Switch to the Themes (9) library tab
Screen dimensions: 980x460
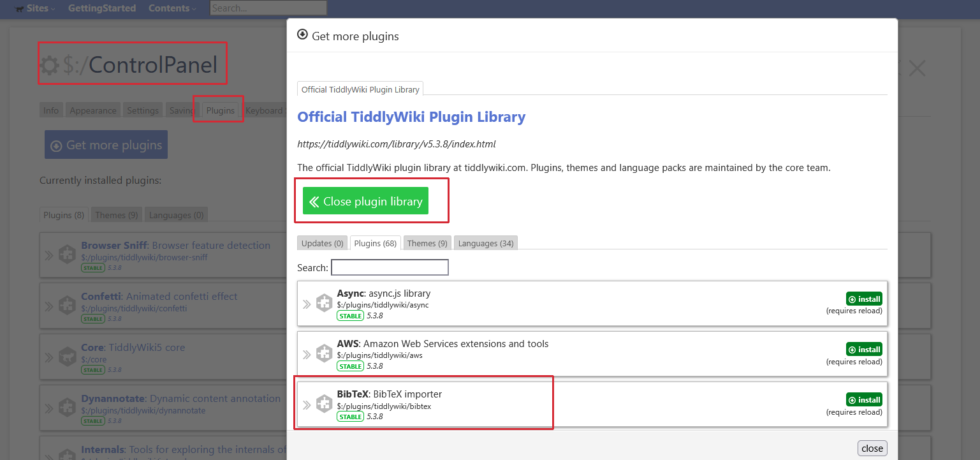tap(427, 243)
